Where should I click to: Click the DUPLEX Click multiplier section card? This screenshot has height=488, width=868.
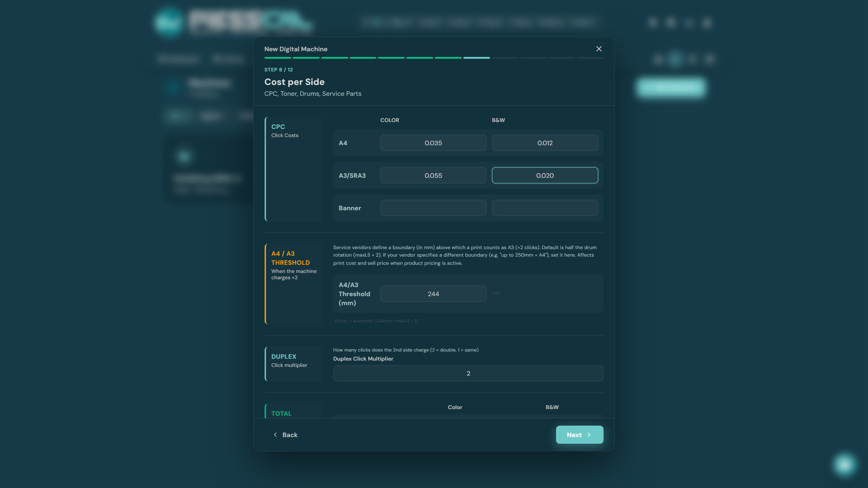[294, 364]
